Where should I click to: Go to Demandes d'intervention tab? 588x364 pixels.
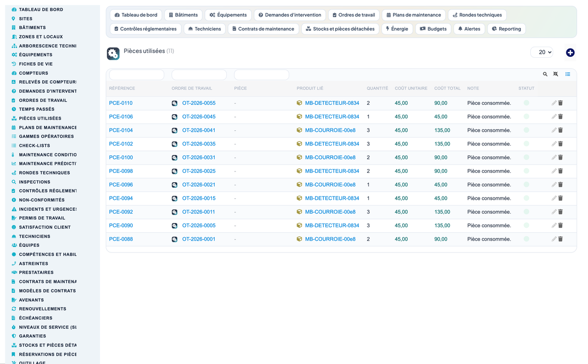click(290, 15)
